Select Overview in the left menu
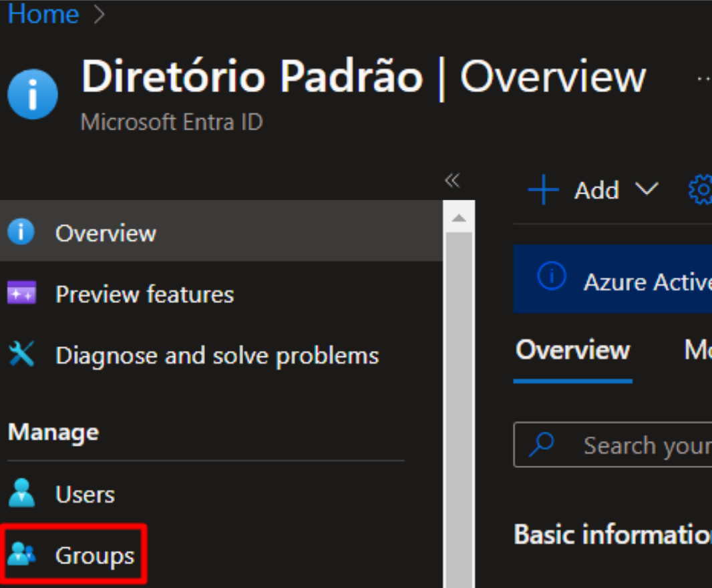The image size is (712, 588). 221,232
